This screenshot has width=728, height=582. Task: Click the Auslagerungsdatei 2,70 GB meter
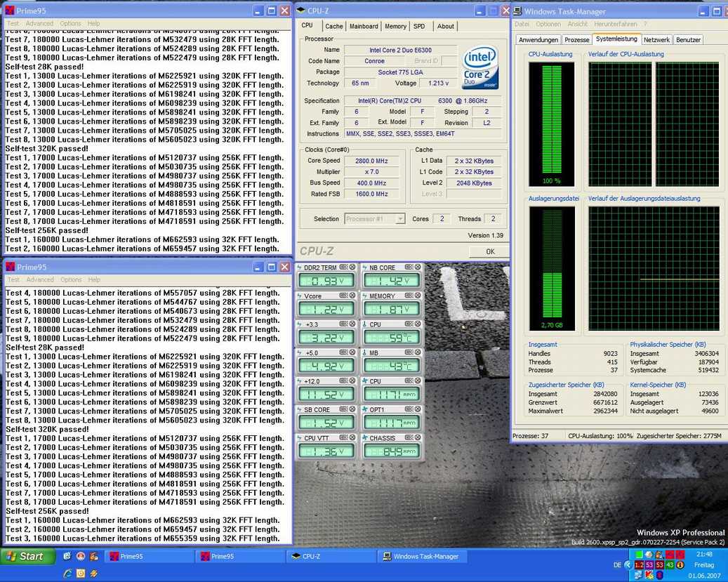552,268
